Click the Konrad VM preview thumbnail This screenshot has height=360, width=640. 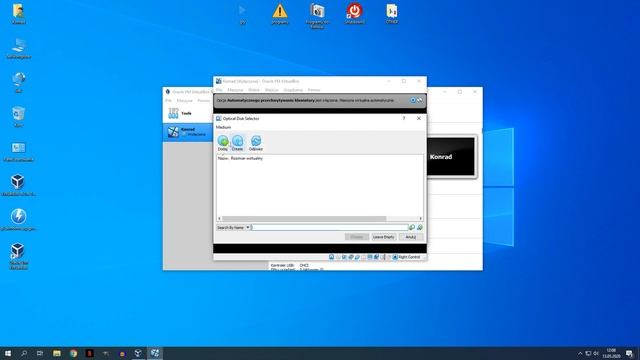point(451,157)
